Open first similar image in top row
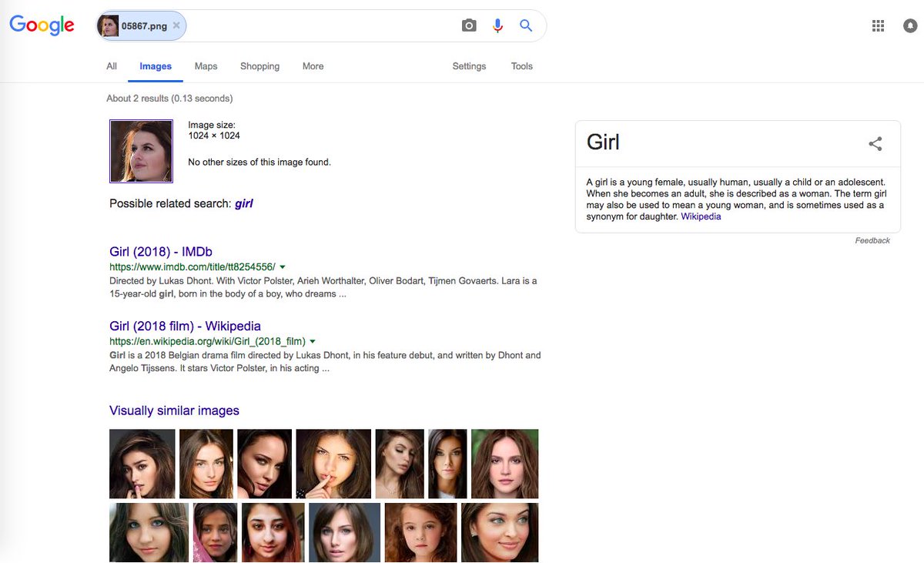The width and height of the screenshot is (924, 563). click(142, 464)
